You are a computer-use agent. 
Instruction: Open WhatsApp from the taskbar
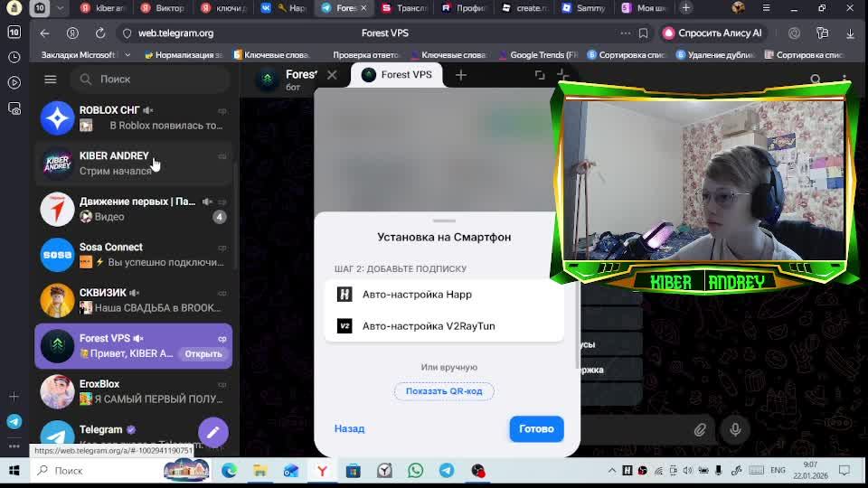tap(416, 470)
